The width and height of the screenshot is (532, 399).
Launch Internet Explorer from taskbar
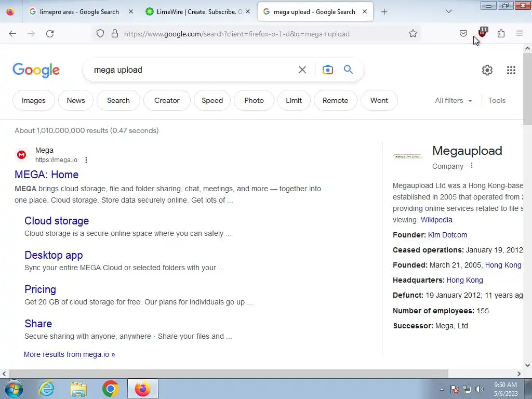point(46,389)
